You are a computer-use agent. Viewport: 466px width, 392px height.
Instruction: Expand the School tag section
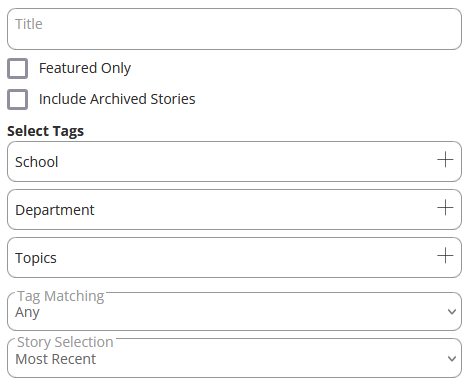(x=234, y=162)
